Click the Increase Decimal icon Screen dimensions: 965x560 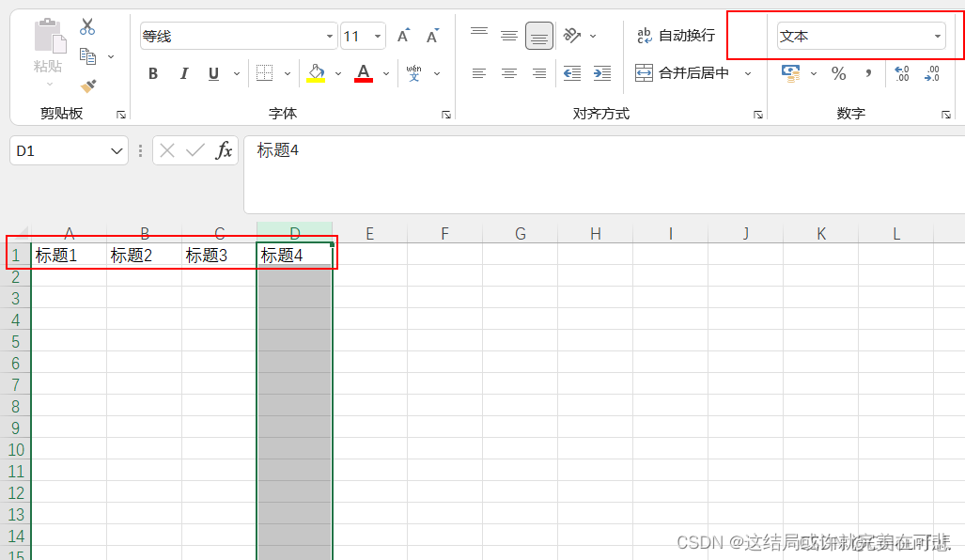pos(902,73)
